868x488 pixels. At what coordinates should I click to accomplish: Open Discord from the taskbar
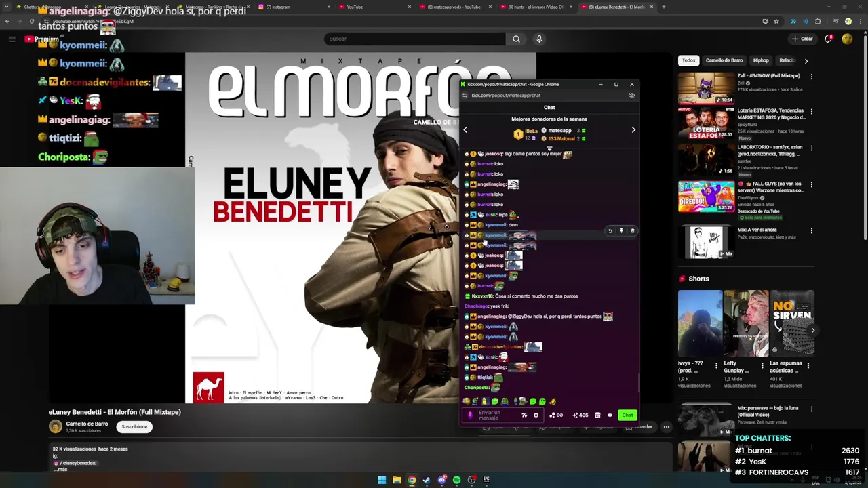pyautogui.click(x=441, y=480)
